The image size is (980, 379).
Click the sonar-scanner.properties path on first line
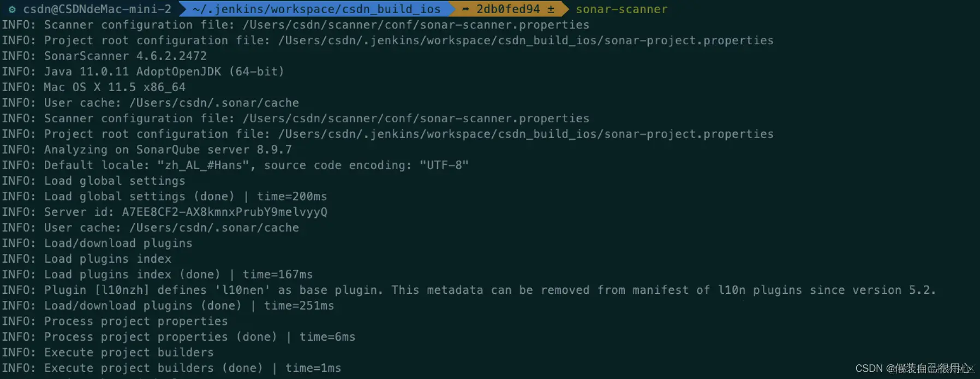tap(416, 25)
